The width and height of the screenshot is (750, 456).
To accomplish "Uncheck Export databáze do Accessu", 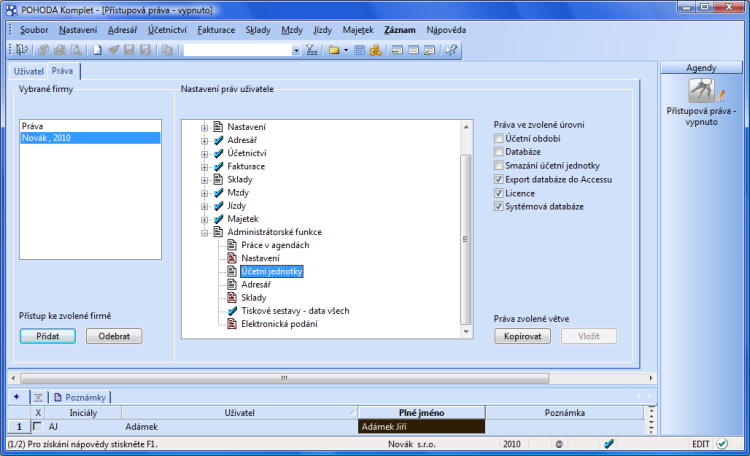I will 498,179.
